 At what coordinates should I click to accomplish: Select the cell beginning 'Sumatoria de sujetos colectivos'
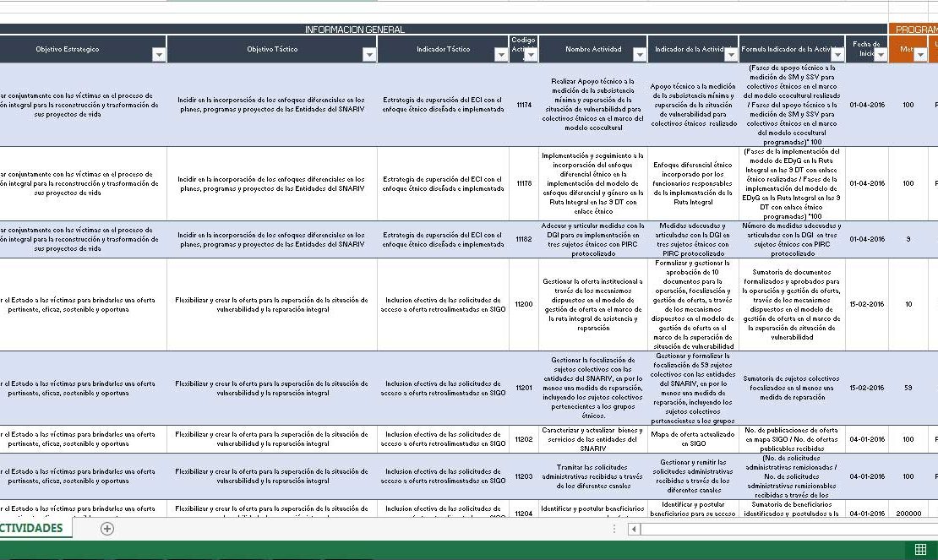coord(792,388)
